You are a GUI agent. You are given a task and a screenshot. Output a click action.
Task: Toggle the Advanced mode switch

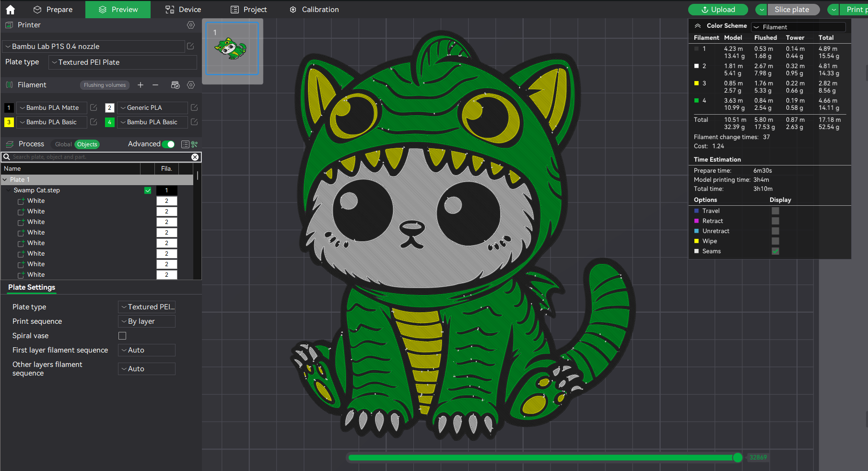[x=168, y=144]
